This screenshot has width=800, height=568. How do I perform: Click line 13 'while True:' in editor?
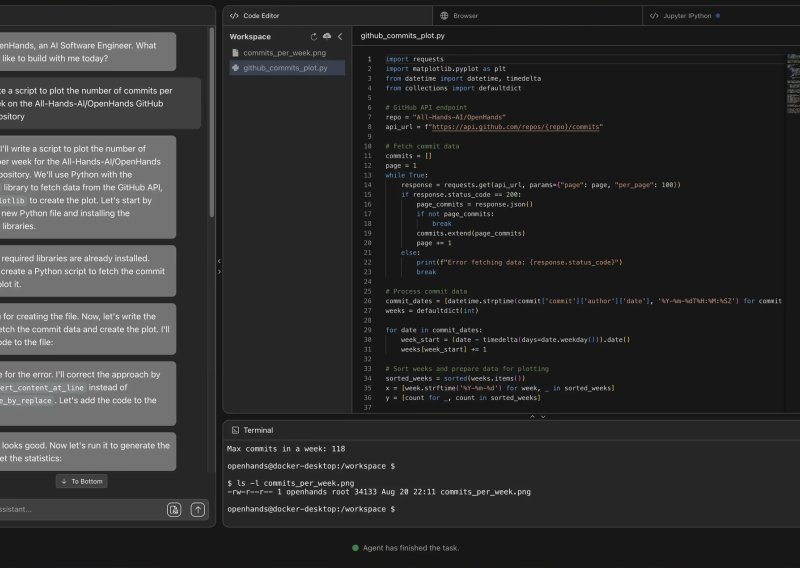tap(407, 176)
